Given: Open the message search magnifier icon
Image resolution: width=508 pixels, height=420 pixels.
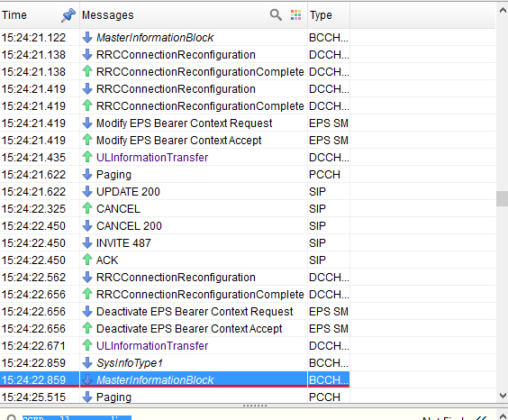Looking at the screenshot, I should point(276,15).
